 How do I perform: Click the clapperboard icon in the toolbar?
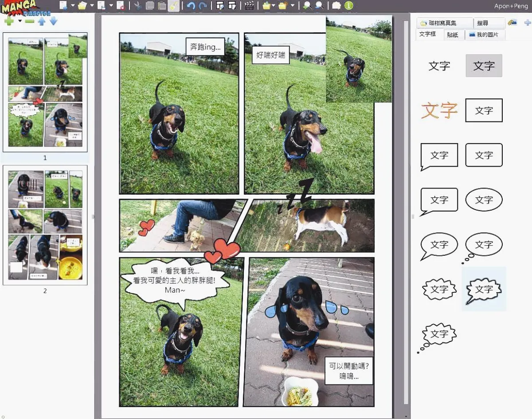tap(250, 6)
